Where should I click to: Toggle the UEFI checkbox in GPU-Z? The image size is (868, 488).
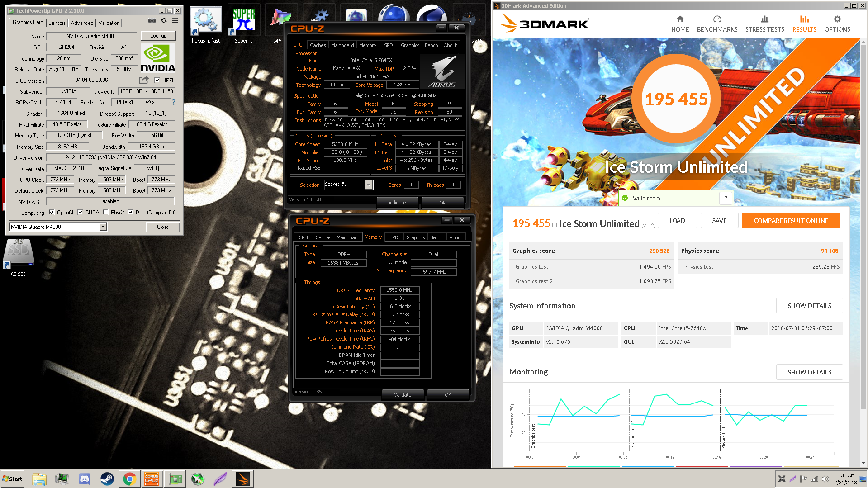(x=157, y=80)
